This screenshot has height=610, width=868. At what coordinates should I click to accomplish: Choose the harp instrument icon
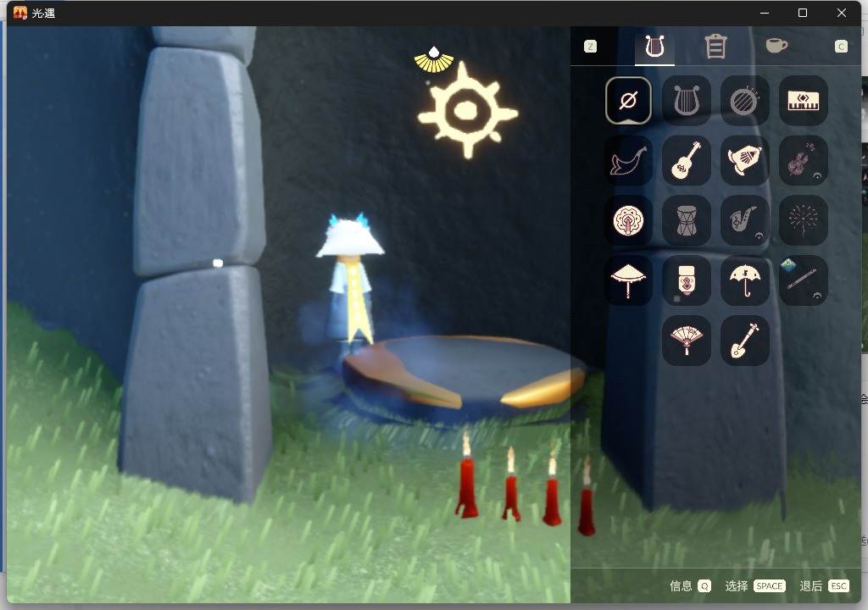click(x=687, y=101)
